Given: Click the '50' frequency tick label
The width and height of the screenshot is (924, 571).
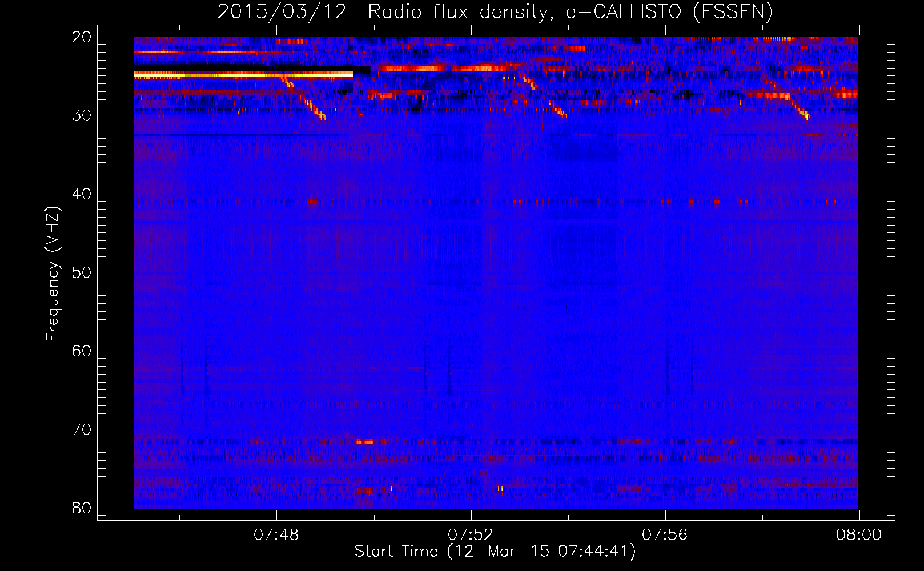Looking at the screenshot, I should [82, 272].
